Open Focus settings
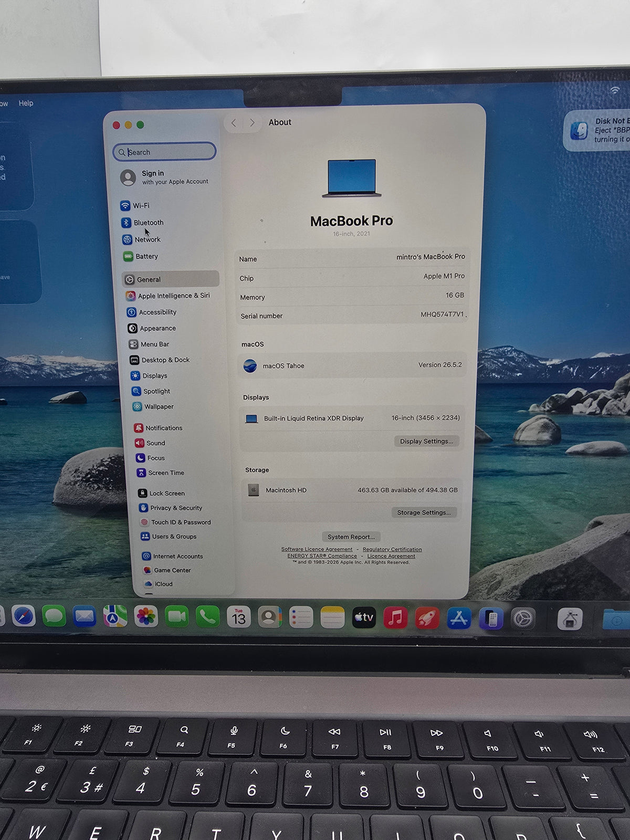Image resolution: width=630 pixels, height=840 pixels. [x=151, y=458]
